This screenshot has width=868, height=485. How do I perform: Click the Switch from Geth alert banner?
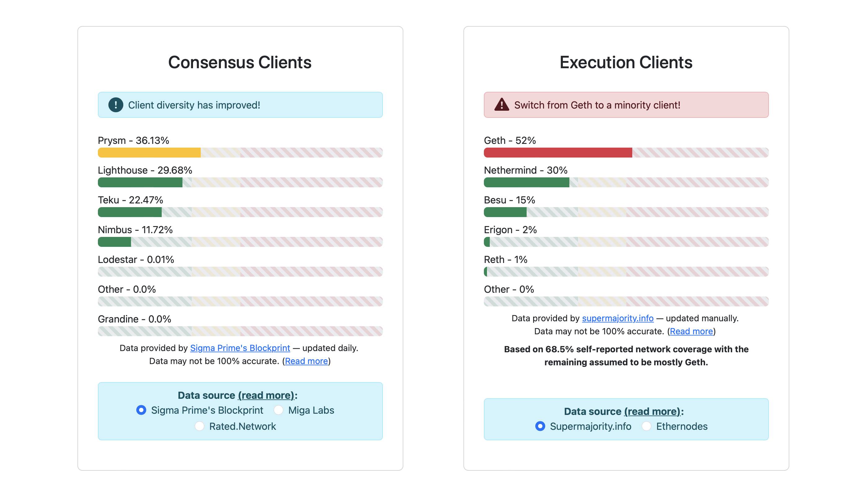pos(626,105)
